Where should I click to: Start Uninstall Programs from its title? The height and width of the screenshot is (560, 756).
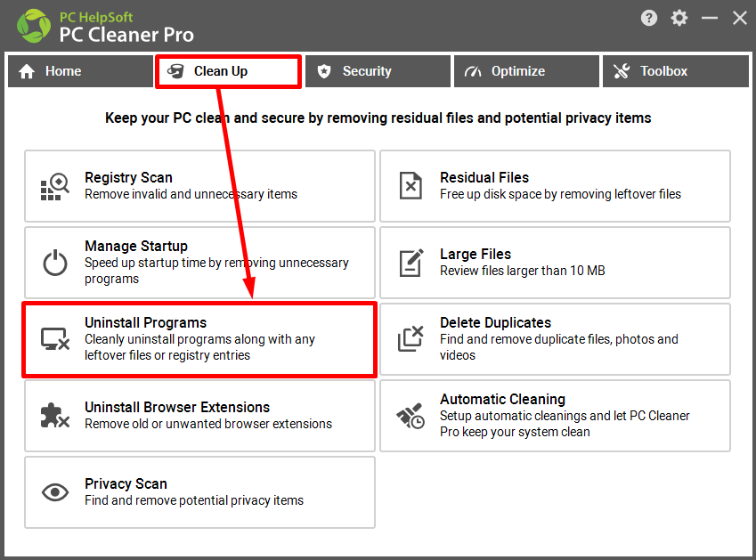[x=146, y=322]
